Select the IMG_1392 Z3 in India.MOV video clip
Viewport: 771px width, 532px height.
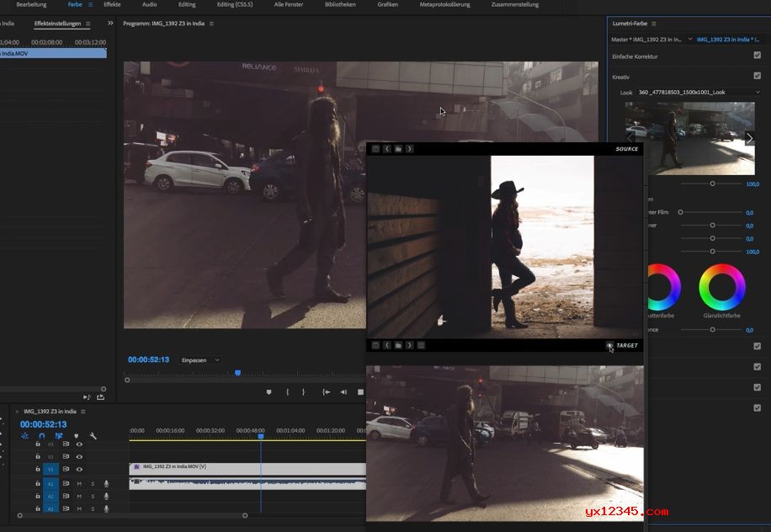247,469
